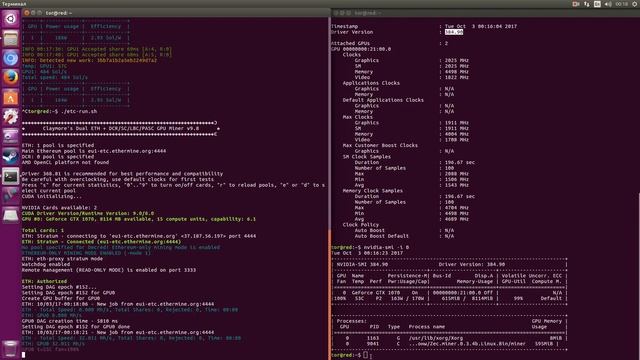Click the 'Timestamp' line in right terminal
This screenshot has width=640, height=360.
point(424,27)
